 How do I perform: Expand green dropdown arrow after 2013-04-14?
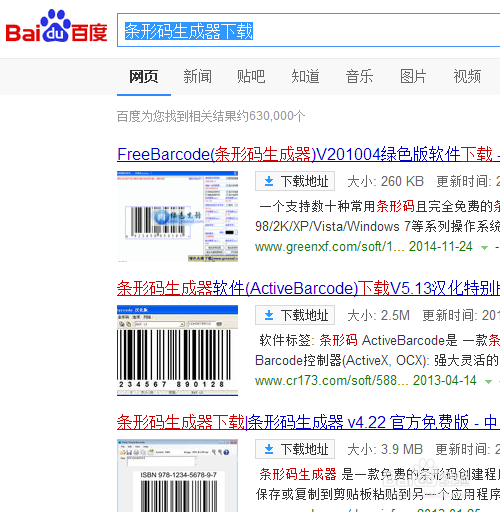click(488, 382)
